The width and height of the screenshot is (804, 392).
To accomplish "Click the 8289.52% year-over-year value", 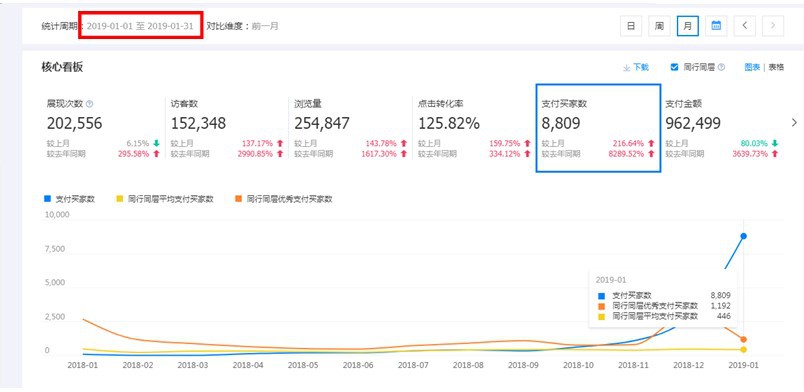I will tap(625, 154).
